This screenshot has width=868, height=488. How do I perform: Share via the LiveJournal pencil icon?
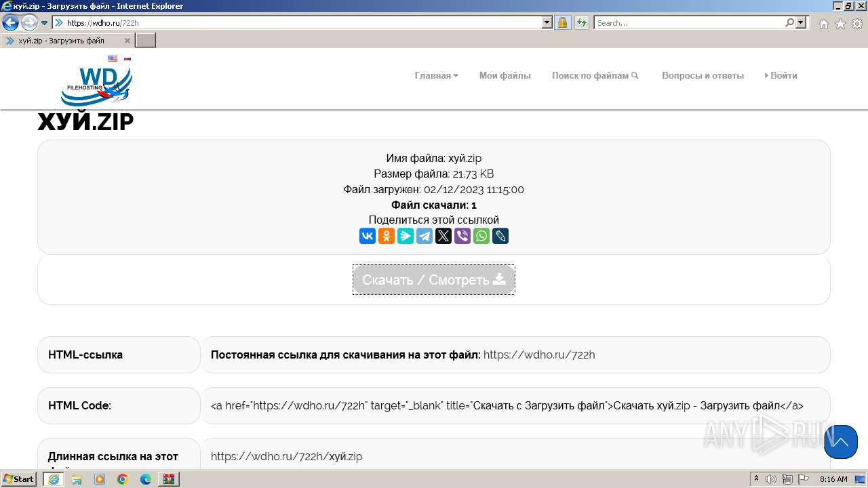[500, 236]
